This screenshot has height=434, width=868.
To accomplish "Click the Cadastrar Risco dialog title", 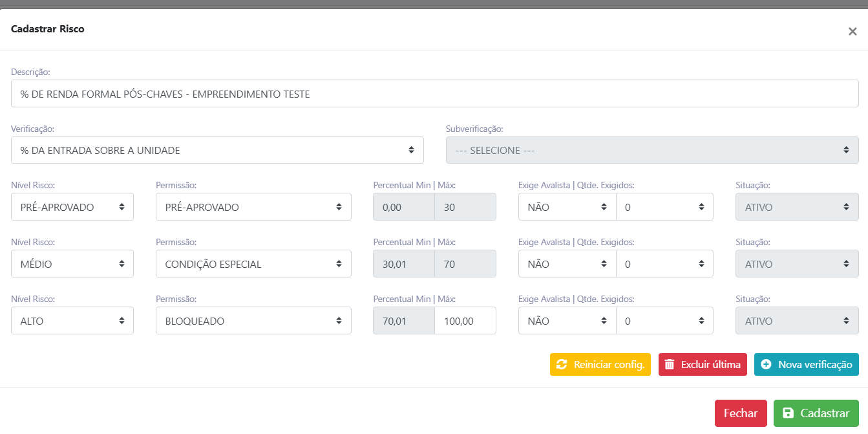I will (48, 28).
